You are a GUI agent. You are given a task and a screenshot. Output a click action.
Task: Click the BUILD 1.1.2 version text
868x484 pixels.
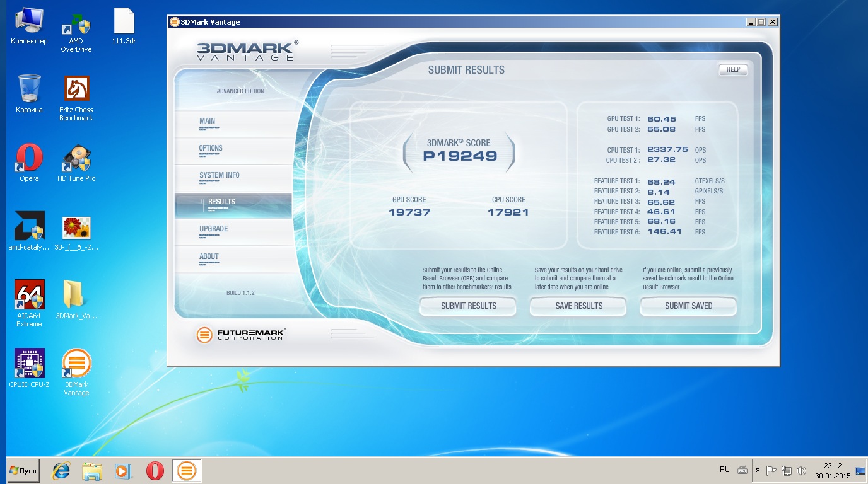click(x=240, y=293)
